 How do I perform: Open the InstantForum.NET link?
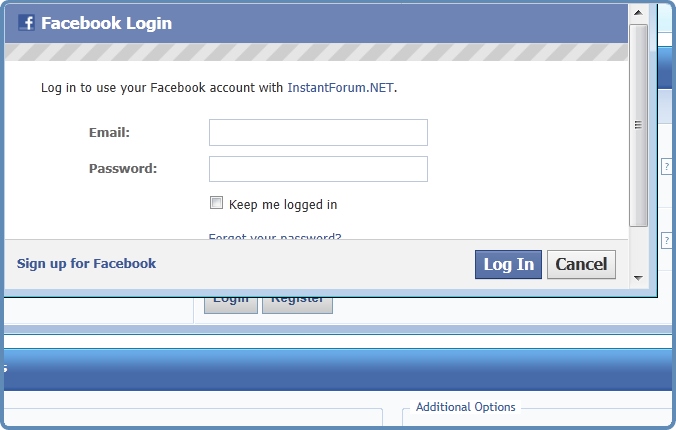[340, 88]
